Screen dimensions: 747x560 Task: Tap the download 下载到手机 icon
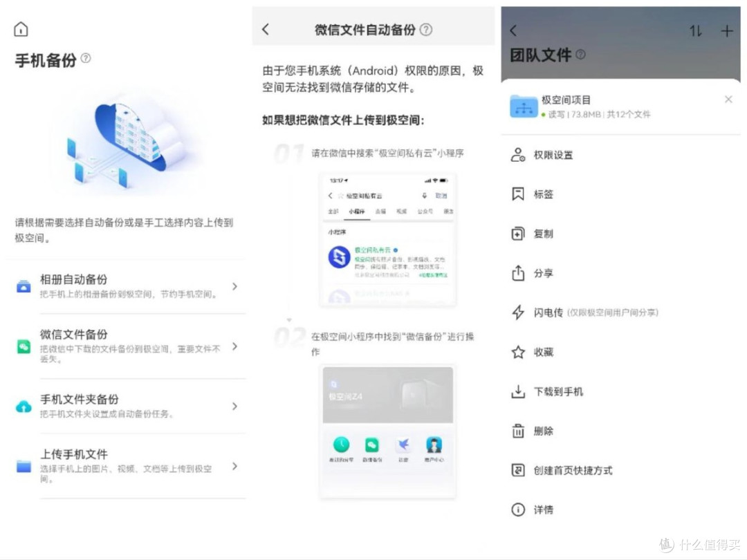click(518, 391)
